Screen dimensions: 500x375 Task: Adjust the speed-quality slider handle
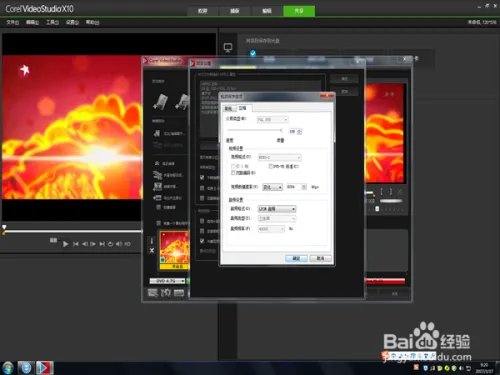pos(281,130)
